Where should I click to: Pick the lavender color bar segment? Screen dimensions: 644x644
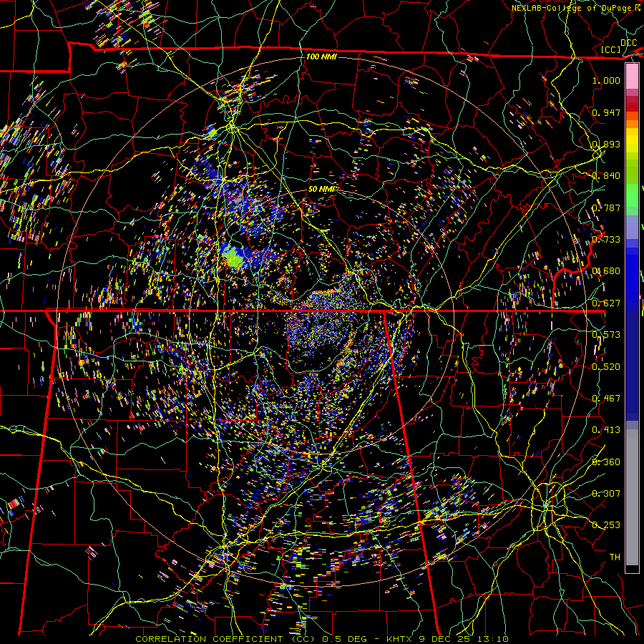pos(632,227)
